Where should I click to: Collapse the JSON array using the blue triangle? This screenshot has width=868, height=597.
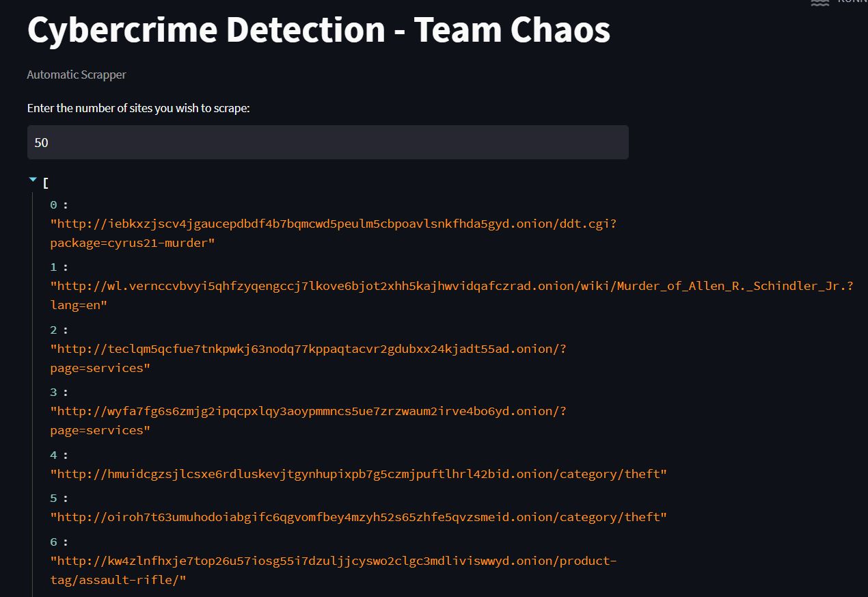pos(32,179)
